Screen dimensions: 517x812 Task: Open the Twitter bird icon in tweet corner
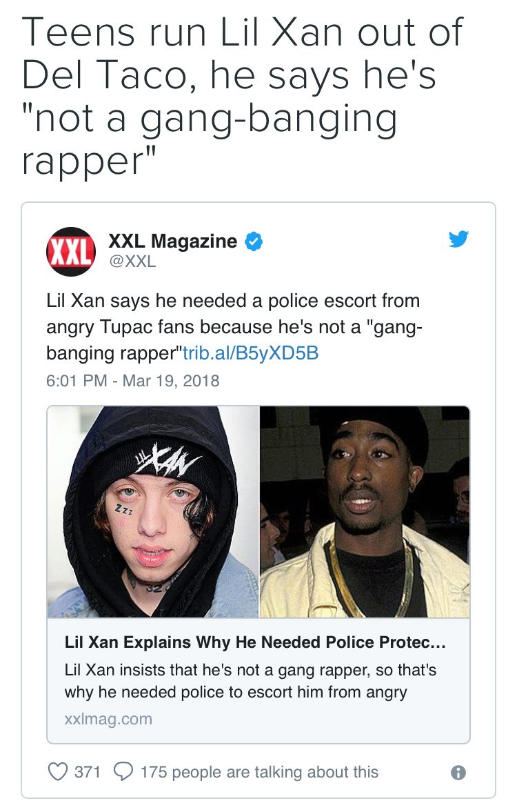click(x=458, y=239)
